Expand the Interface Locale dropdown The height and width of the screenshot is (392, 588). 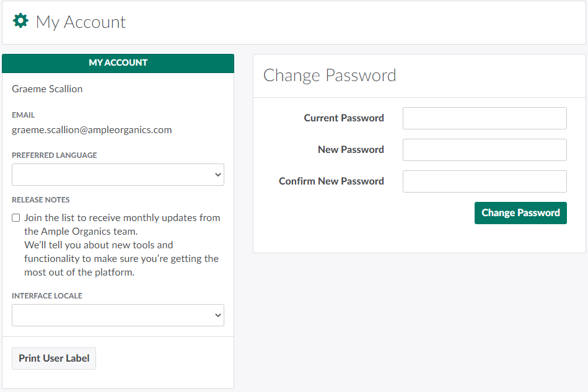[118, 315]
